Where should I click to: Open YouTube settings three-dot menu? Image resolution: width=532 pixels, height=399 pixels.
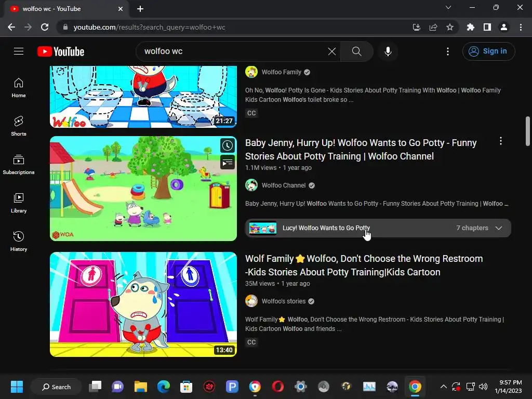coord(447,51)
